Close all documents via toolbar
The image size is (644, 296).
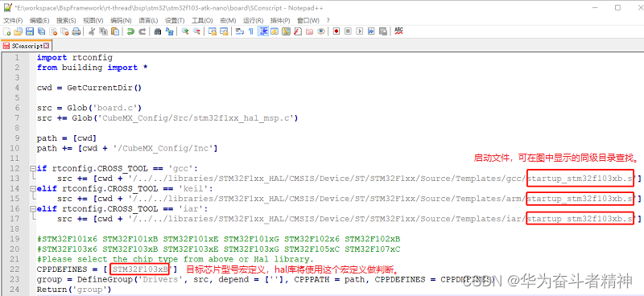[64, 31]
